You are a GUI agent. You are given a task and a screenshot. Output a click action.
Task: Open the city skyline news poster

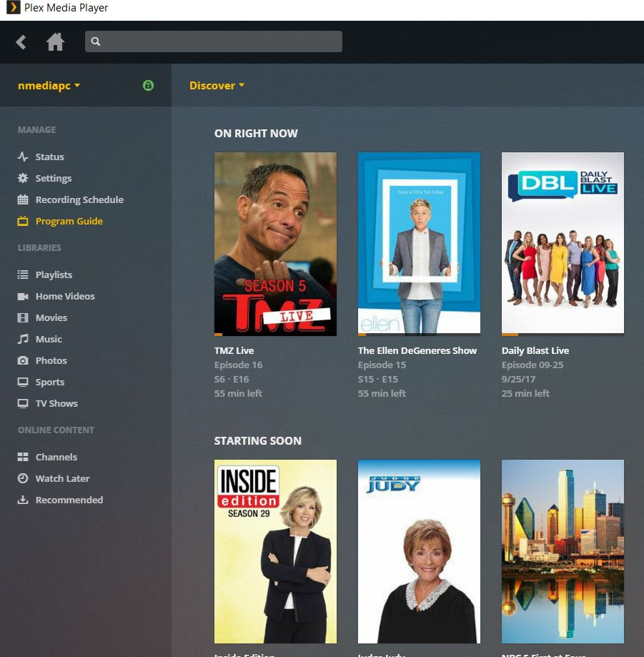[563, 551]
